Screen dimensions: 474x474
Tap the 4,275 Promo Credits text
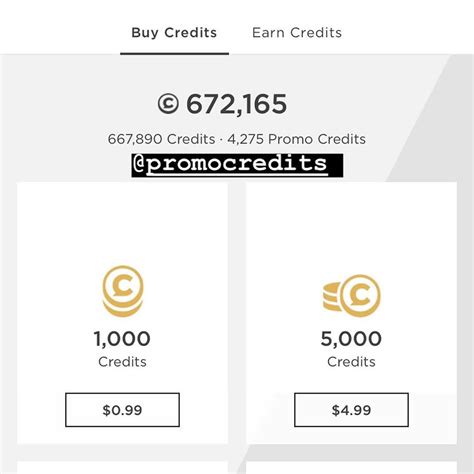click(296, 139)
